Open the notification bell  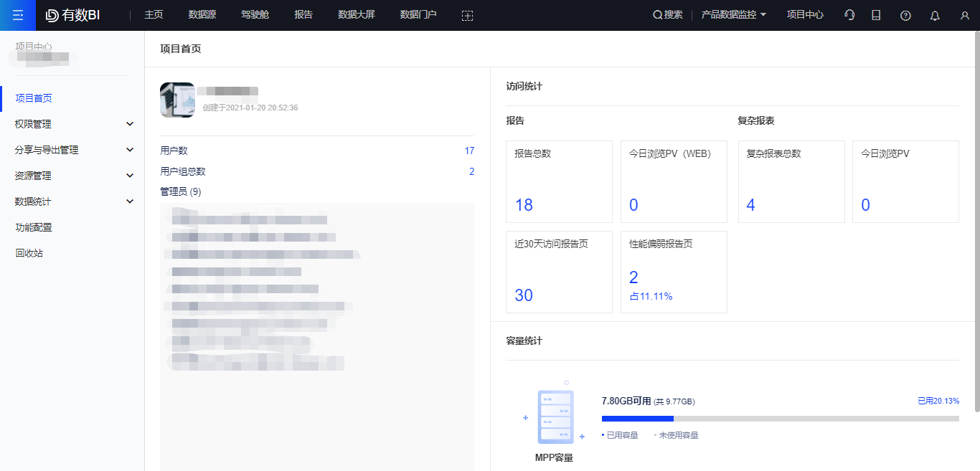coord(934,14)
